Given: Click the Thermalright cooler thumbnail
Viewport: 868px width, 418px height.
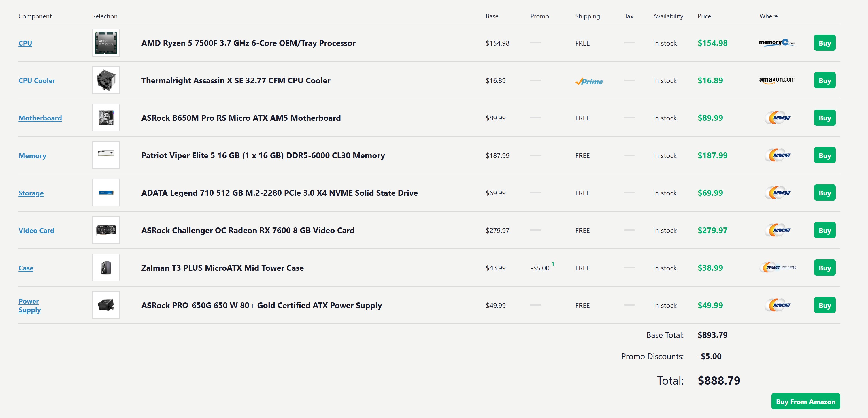Looking at the screenshot, I should click(106, 80).
